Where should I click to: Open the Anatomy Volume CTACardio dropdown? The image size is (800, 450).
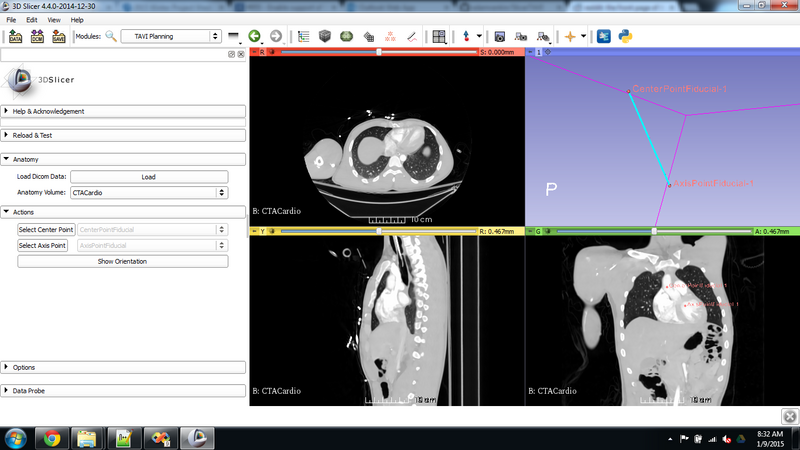point(150,192)
